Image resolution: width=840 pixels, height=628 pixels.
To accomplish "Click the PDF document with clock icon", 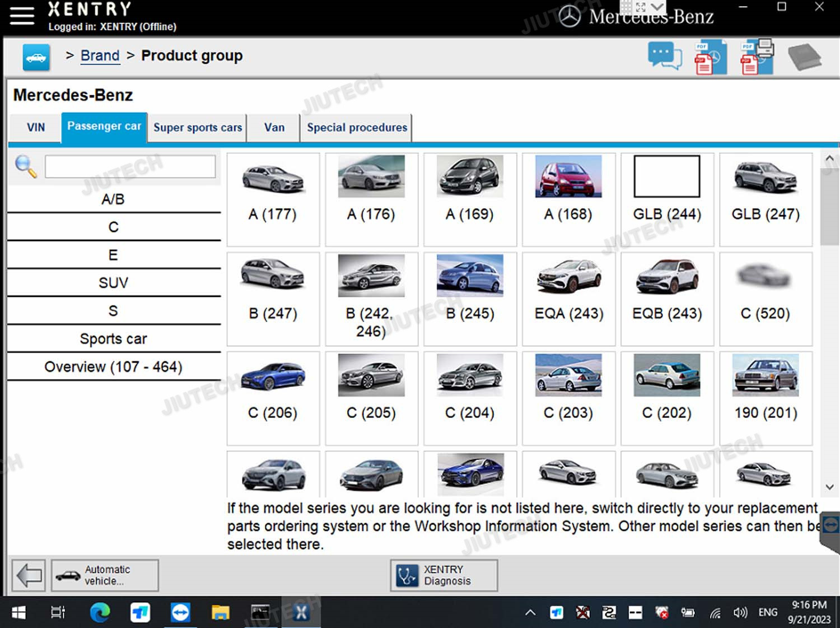I will click(x=710, y=57).
